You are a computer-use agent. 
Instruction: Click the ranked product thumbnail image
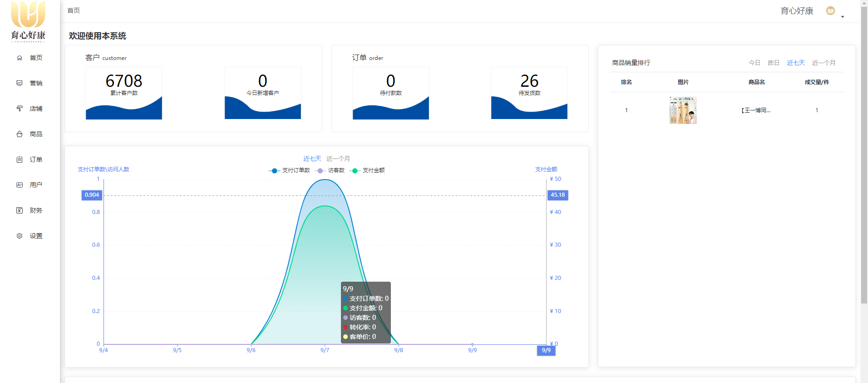coord(683,110)
